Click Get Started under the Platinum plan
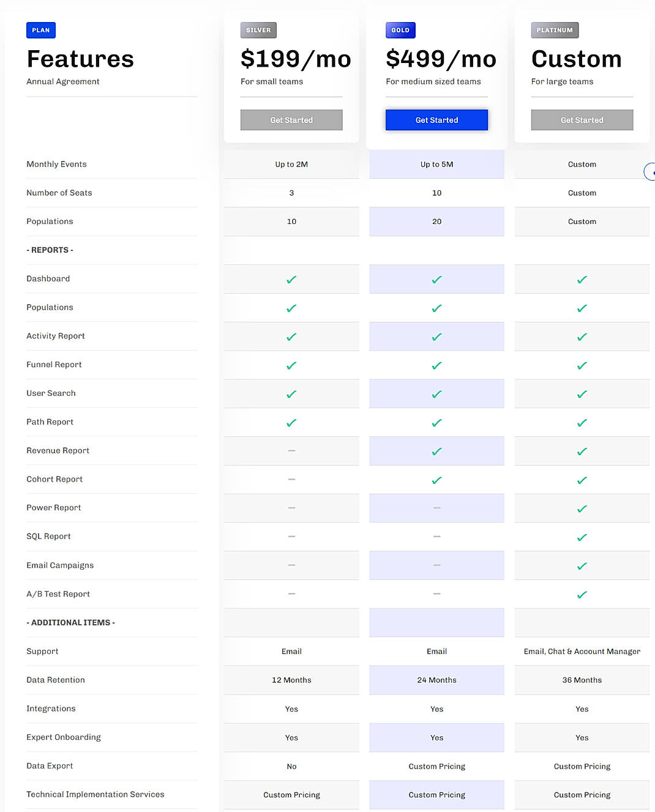 pyautogui.click(x=582, y=120)
